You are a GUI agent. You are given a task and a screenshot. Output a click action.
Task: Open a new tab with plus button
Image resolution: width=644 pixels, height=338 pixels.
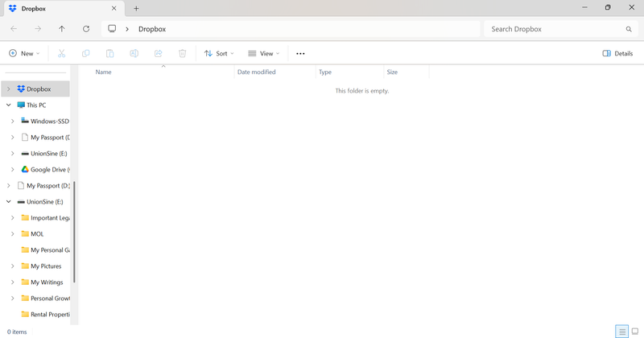(136, 8)
